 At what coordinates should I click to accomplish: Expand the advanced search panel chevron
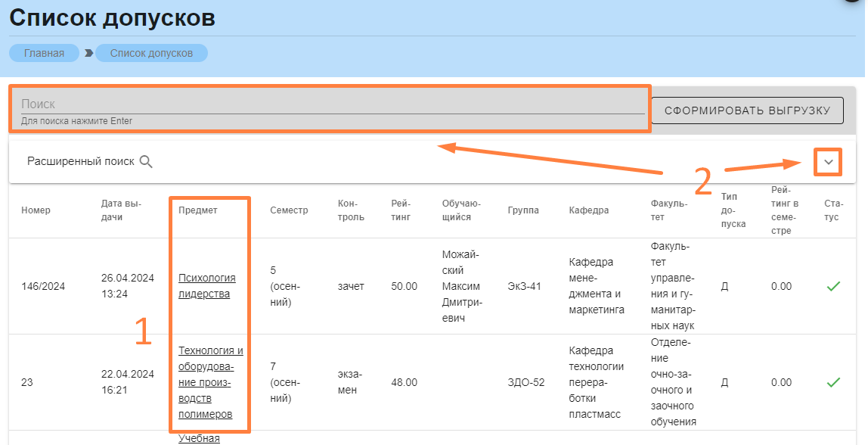[829, 162]
